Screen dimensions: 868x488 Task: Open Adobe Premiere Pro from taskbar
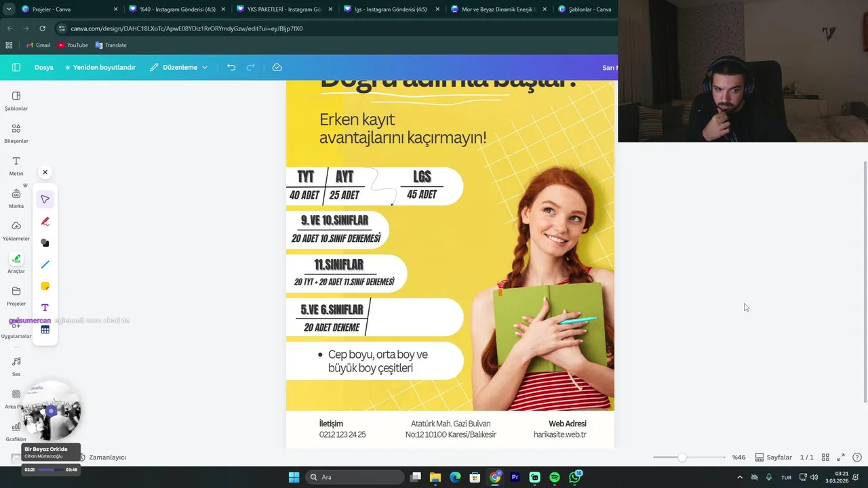[x=515, y=477]
